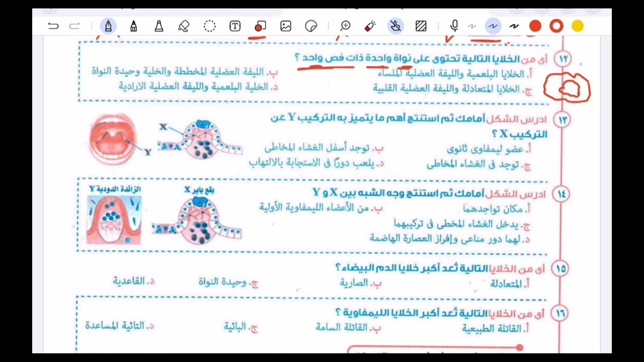The height and width of the screenshot is (362, 644).
Task: Select the text box tool
Action: pyautogui.click(x=235, y=26)
